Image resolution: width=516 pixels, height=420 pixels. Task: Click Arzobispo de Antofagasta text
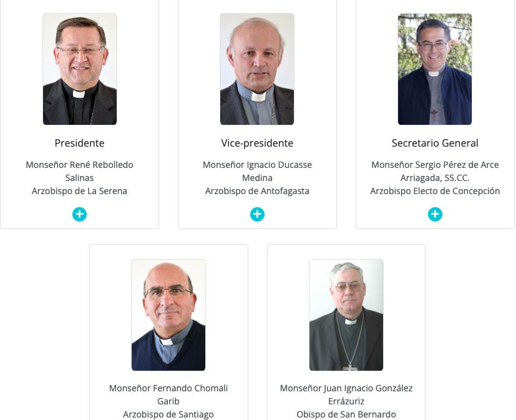coord(257,191)
